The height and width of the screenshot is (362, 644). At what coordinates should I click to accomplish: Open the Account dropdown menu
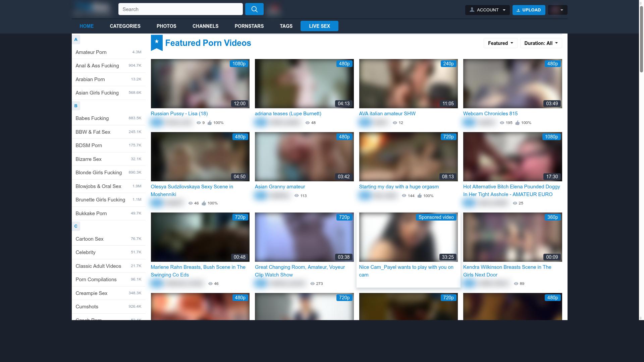tap(487, 10)
